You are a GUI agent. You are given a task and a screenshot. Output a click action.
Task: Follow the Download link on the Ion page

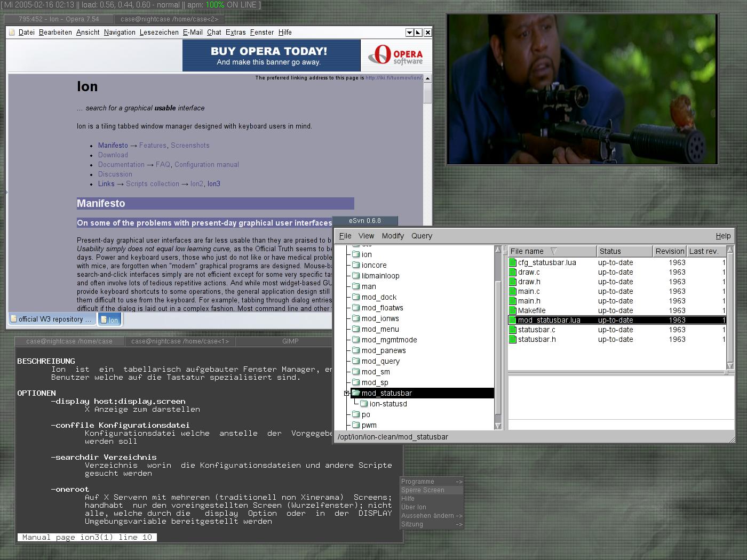point(113,155)
